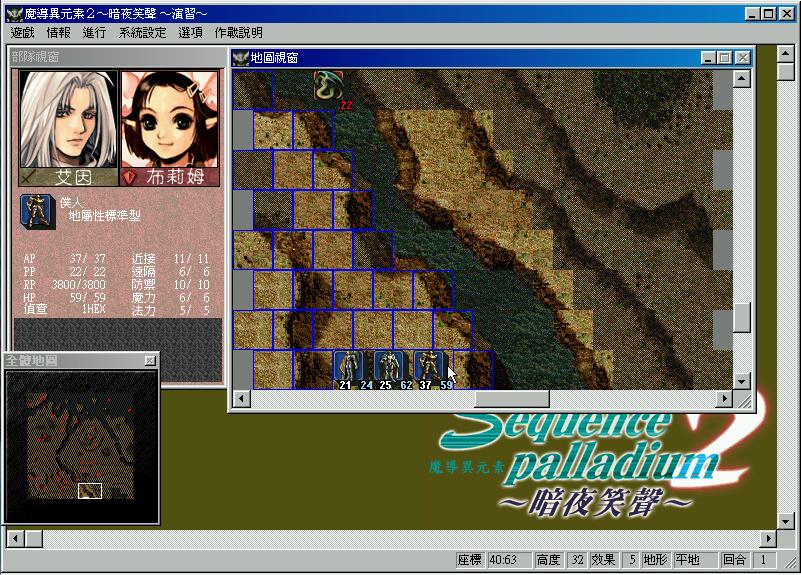Click the 地形 value 平地 in status bar
This screenshot has width=801, height=575.
click(696, 560)
